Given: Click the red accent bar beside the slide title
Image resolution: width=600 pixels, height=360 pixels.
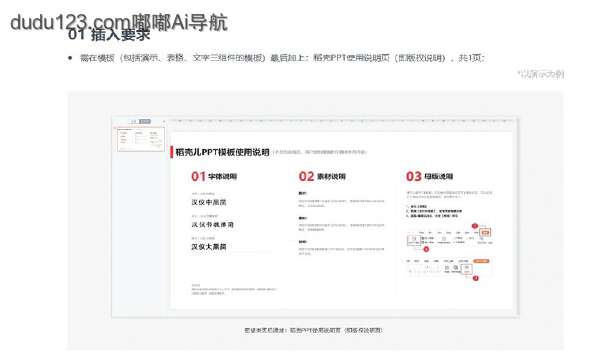Looking at the screenshot, I should pos(171,152).
